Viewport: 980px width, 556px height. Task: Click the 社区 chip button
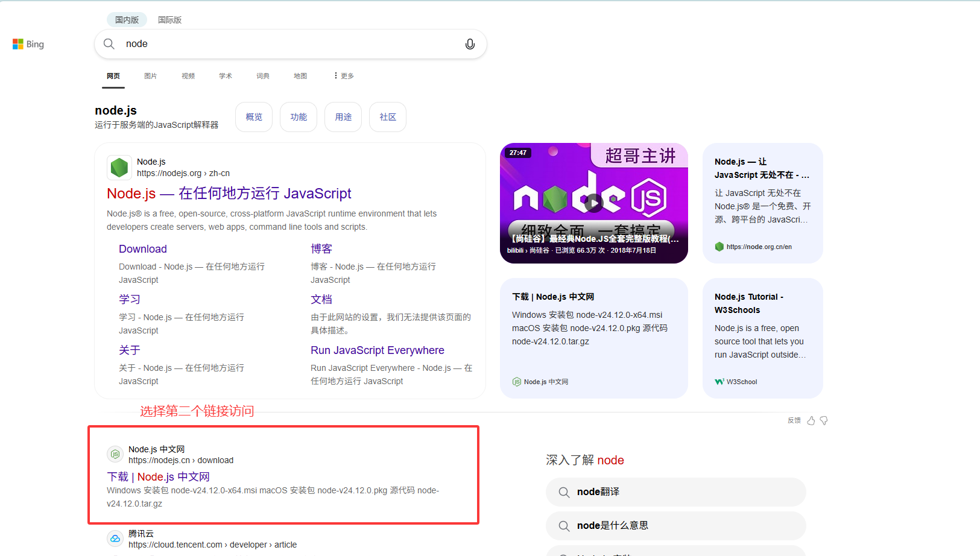[388, 117]
